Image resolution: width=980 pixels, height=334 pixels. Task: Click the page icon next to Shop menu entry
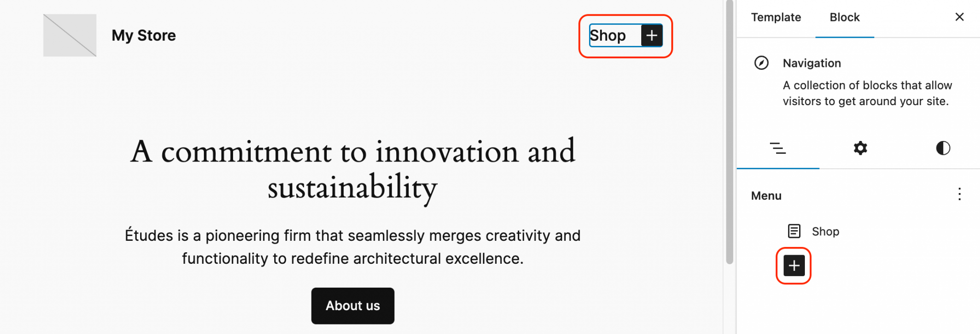tap(794, 231)
